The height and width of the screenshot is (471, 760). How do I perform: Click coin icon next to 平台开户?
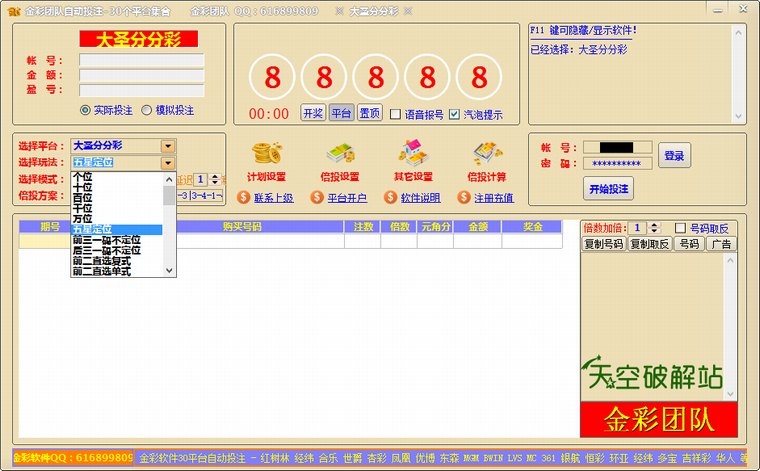click(x=317, y=198)
